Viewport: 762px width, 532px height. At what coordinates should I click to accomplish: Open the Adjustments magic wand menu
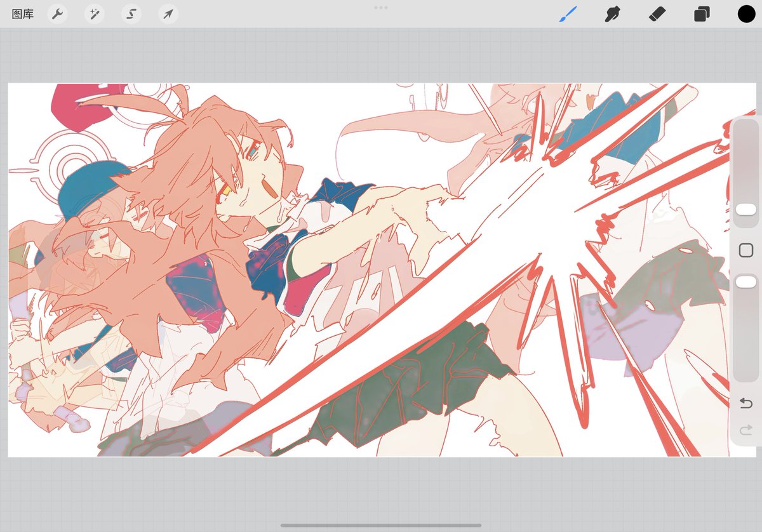coord(94,14)
